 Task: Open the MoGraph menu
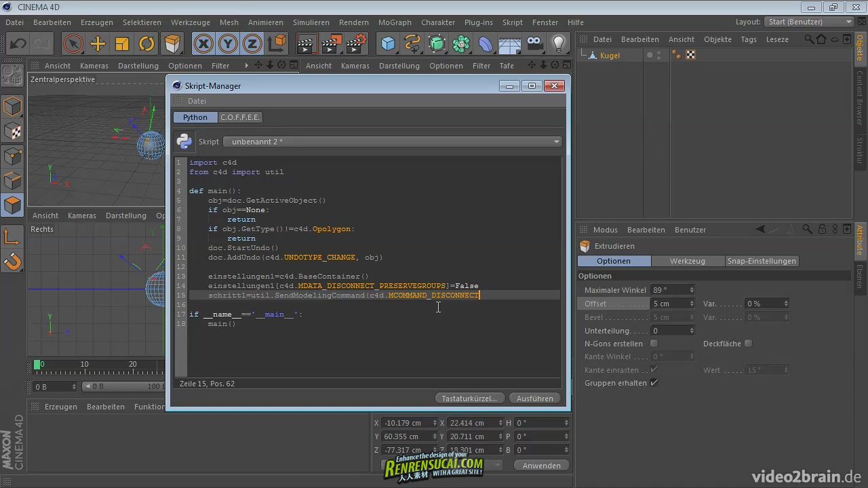coord(395,22)
